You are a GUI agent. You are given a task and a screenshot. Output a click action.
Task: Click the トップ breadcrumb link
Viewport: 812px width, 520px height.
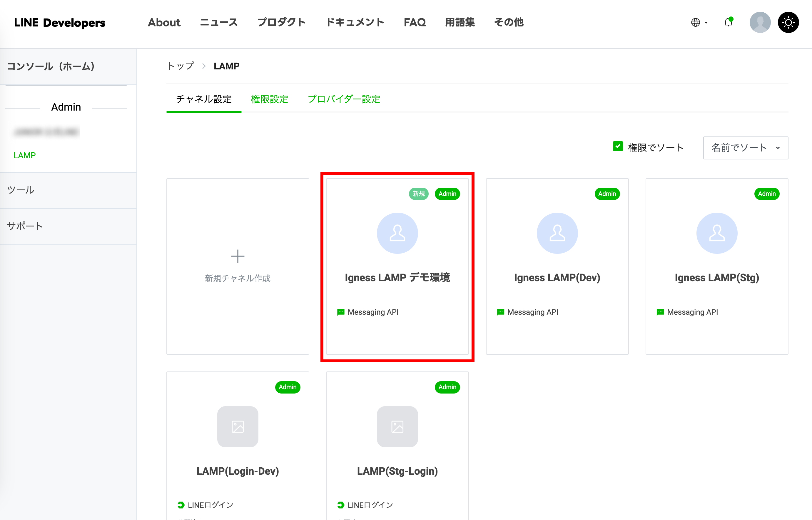point(181,66)
